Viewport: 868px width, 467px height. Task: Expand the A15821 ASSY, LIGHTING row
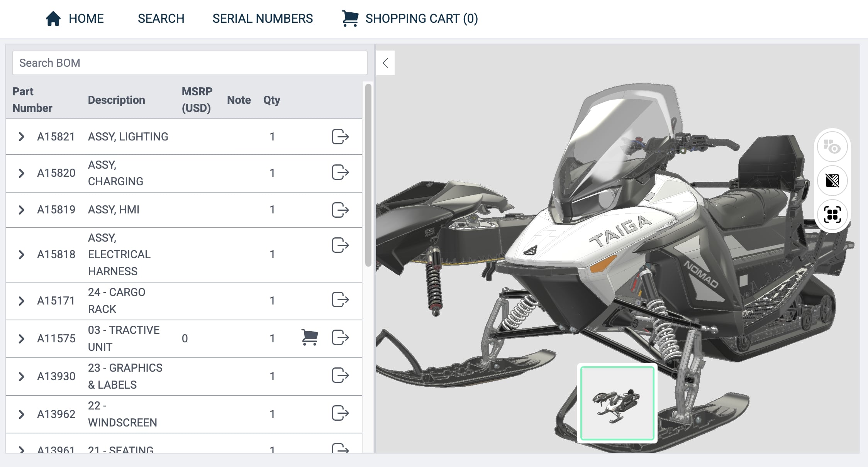(22, 137)
